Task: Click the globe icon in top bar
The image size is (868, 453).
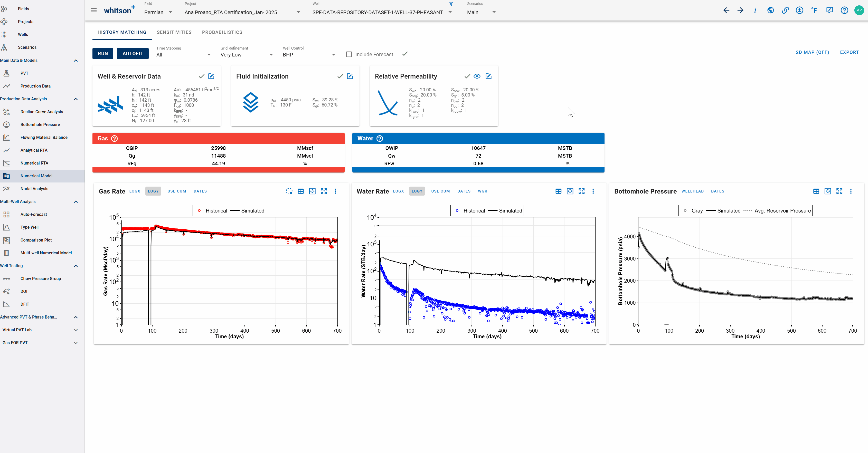Action: coord(771,11)
